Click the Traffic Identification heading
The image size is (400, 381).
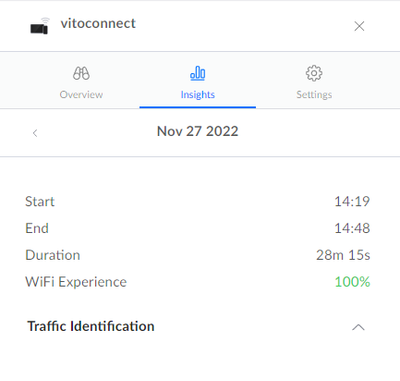point(91,326)
